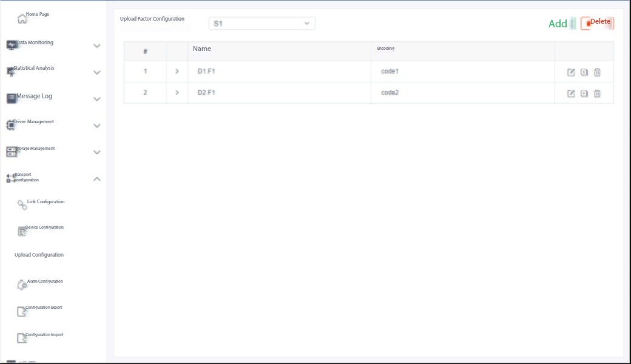Click the Storage Management label
Screen dimensions: 631x364
coord(35,149)
